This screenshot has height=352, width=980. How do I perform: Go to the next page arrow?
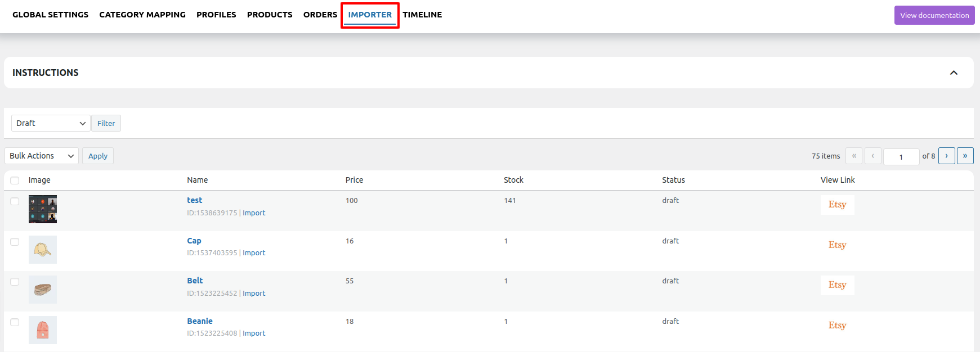(946, 156)
